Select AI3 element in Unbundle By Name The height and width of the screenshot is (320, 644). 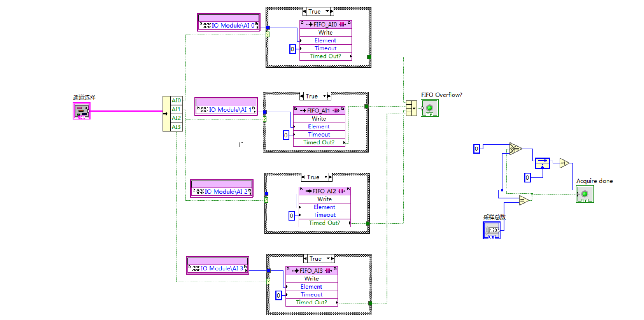point(176,127)
